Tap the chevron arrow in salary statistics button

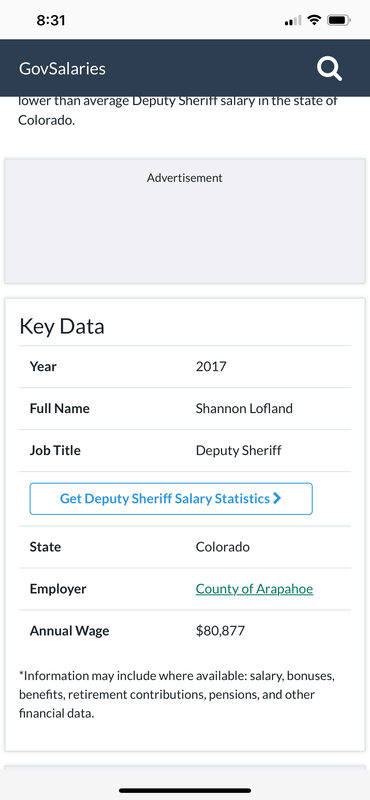point(277,498)
